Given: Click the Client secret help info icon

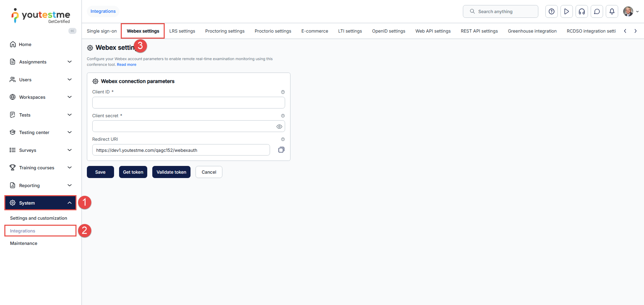Looking at the screenshot, I should pos(283,116).
